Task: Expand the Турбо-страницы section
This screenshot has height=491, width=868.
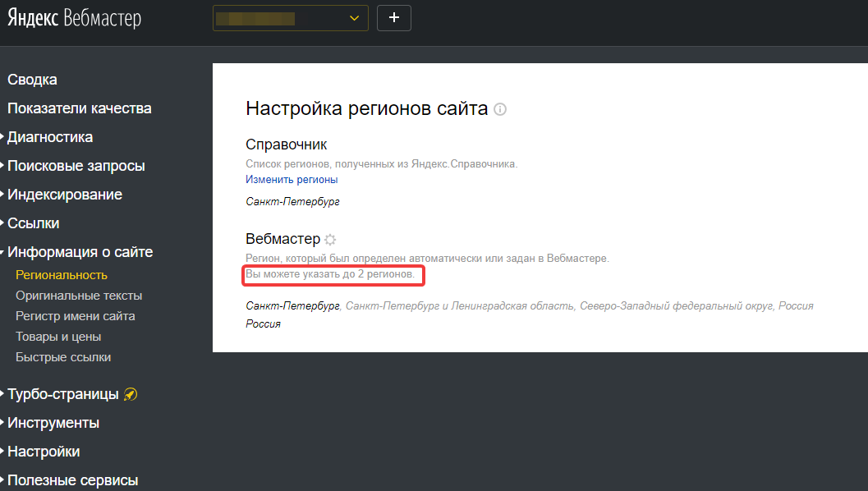Action: (x=62, y=394)
